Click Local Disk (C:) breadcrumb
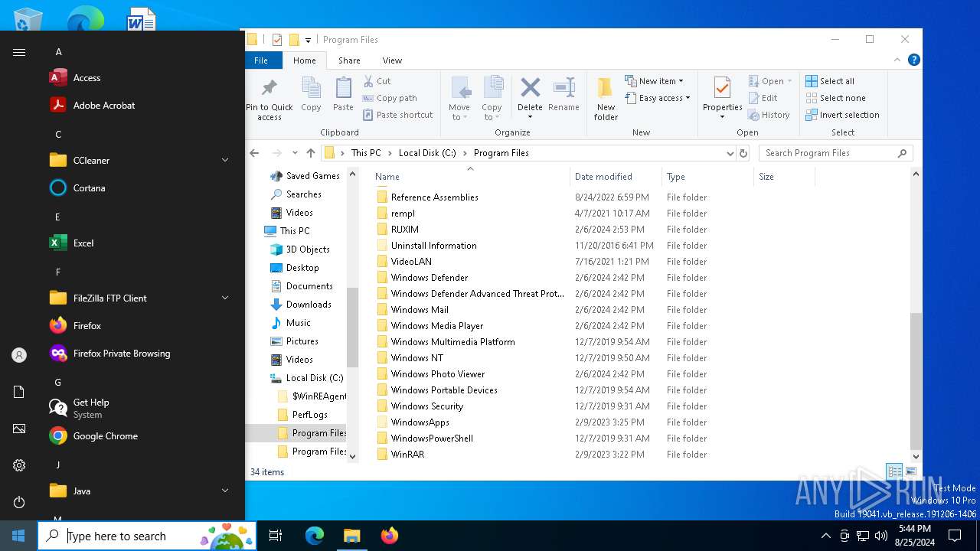The height and width of the screenshot is (551, 980). point(427,153)
